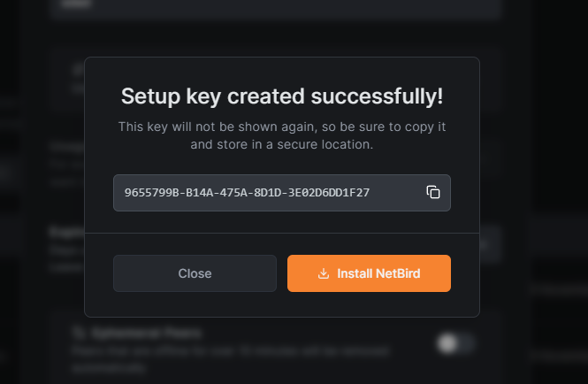Click the blurred icon beside Ephemeral Peers
The width and height of the screenshot is (588, 384).
79,333
